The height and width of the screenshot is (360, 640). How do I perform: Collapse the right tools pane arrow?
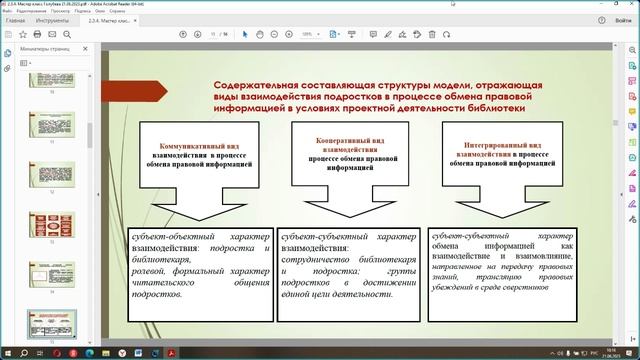tap(621, 195)
